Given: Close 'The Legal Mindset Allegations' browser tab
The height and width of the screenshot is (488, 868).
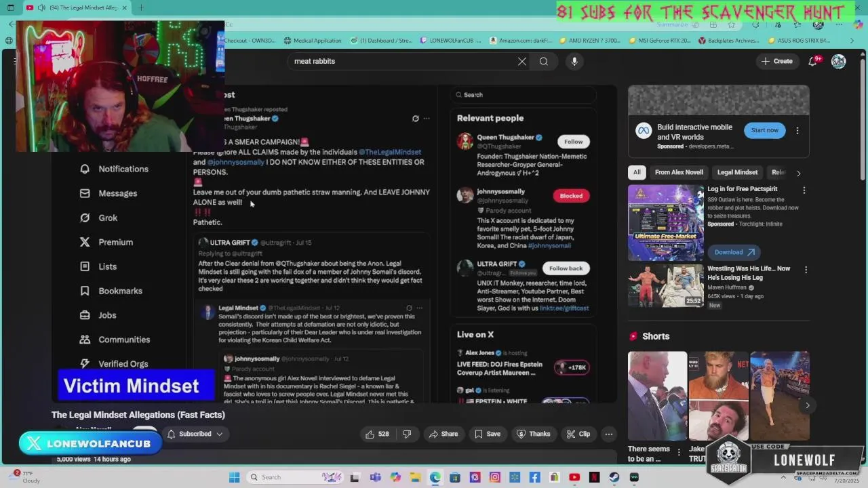Looking at the screenshot, I should (124, 7).
